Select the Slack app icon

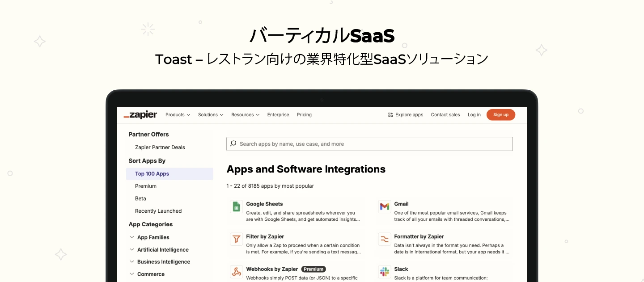tap(384, 272)
